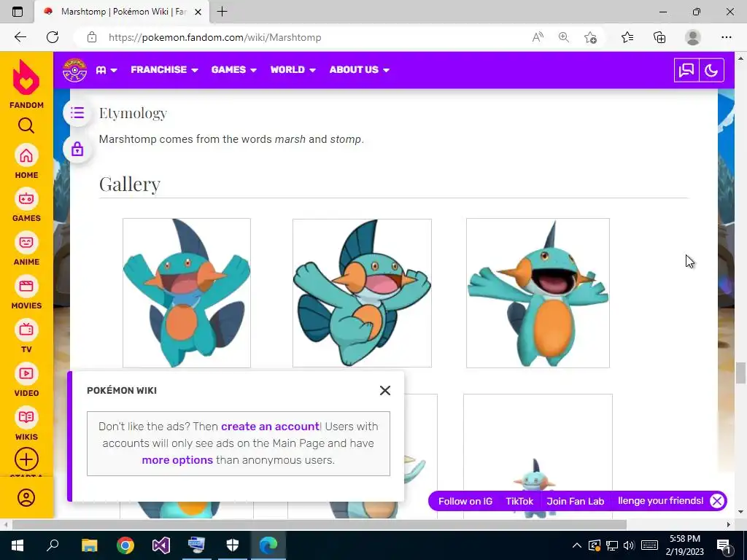
Task: Click the Fandom flame logo
Action: tap(26, 77)
